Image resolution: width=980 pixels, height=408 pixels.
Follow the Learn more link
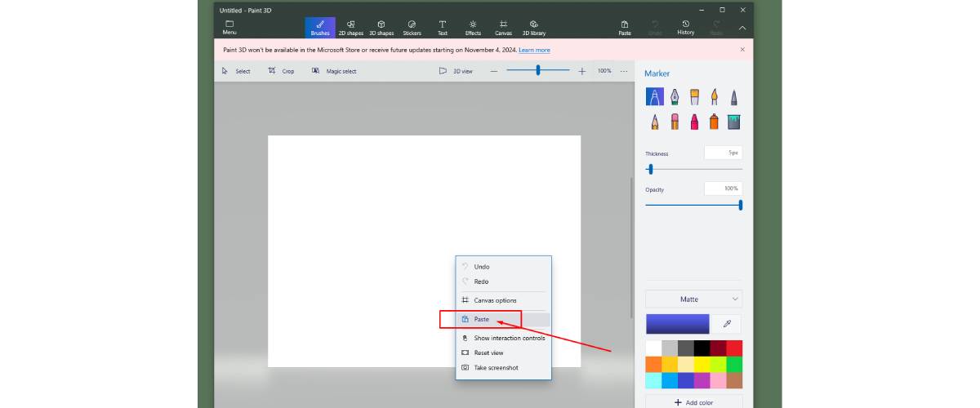tap(534, 50)
